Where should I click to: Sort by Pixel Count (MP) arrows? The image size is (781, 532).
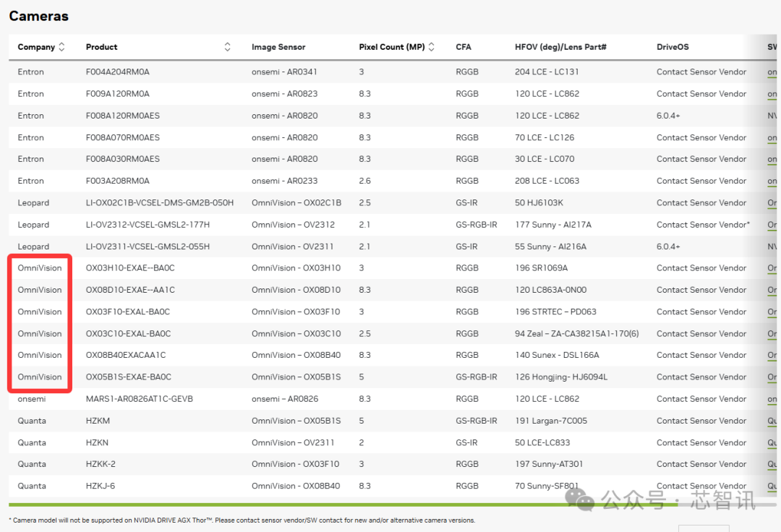pyautogui.click(x=432, y=47)
